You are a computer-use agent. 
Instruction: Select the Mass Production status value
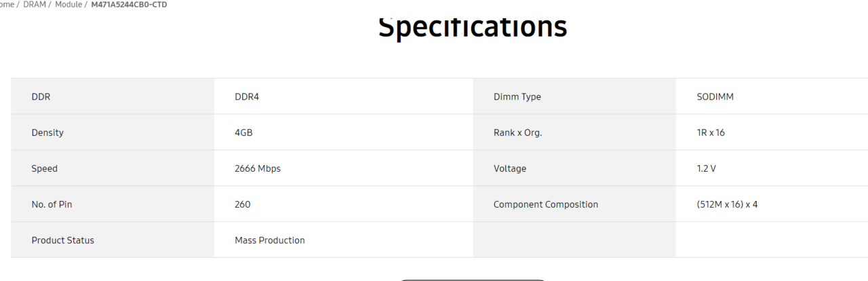point(270,240)
